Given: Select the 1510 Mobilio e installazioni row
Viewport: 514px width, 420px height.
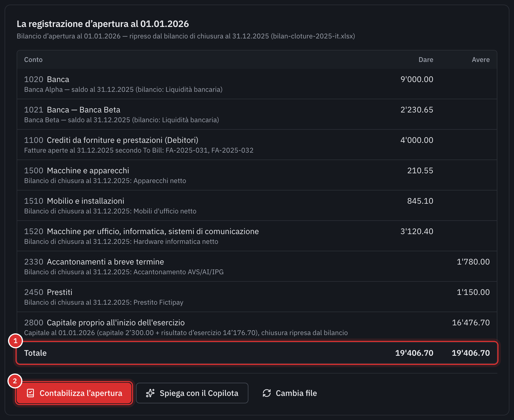Looking at the screenshot, I should point(257,206).
